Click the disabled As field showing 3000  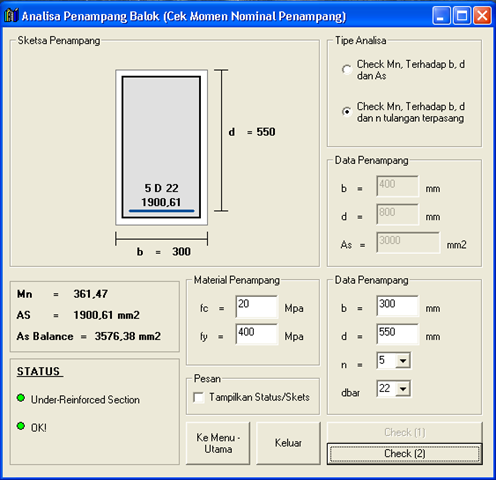(408, 243)
